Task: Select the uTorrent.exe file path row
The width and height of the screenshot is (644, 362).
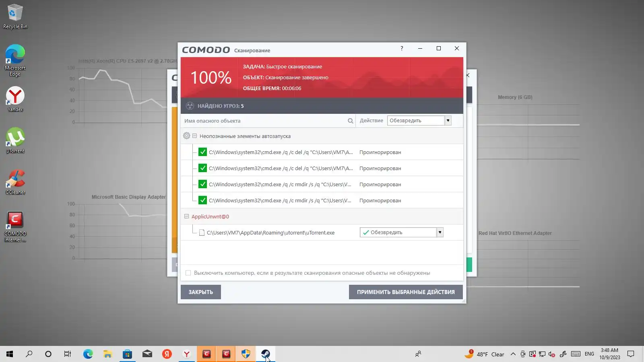Action: coord(270,232)
